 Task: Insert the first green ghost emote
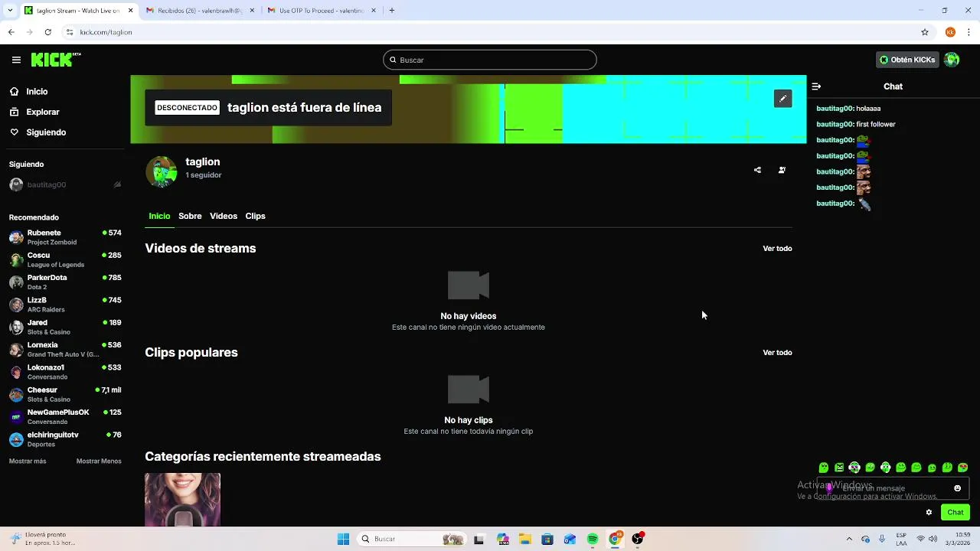coord(824,468)
